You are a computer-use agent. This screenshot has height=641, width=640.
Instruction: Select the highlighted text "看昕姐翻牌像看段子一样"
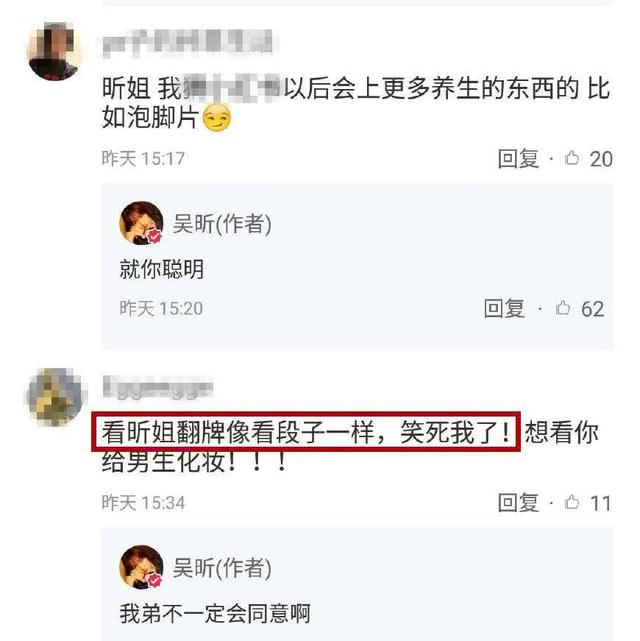click(x=238, y=433)
